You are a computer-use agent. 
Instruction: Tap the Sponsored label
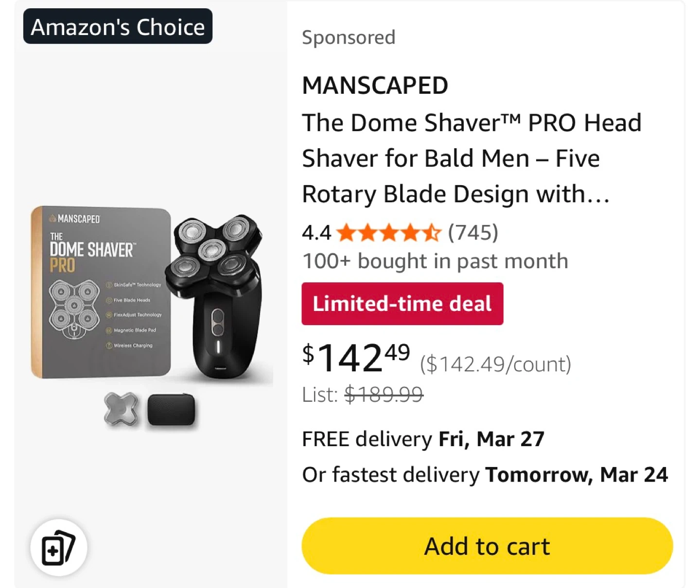click(x=349, y=37)
